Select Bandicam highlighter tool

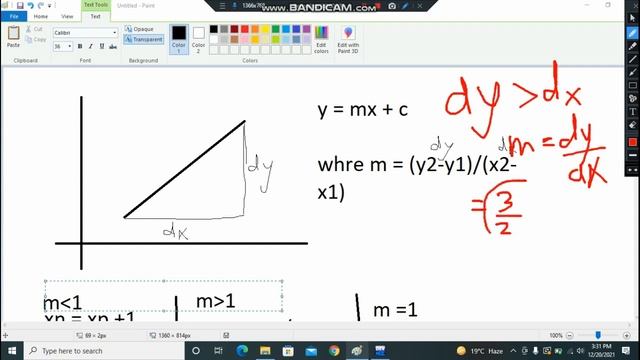click(x=633, y=46)
